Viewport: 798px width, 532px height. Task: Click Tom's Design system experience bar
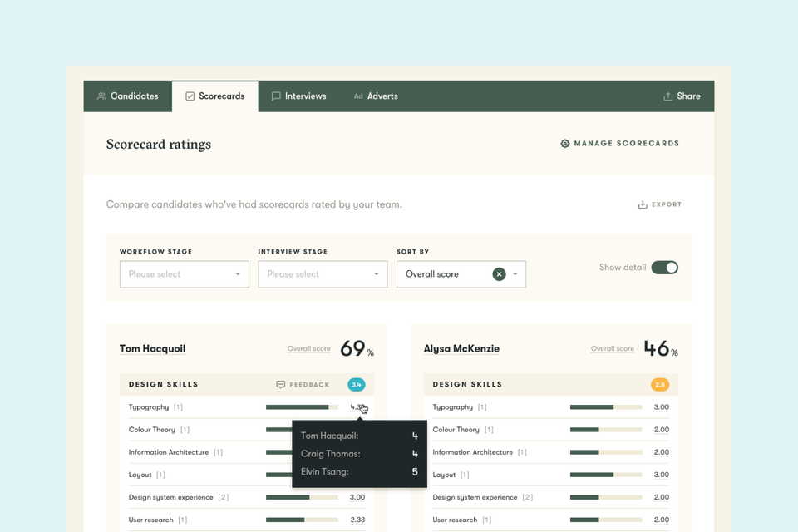(302, 497)
